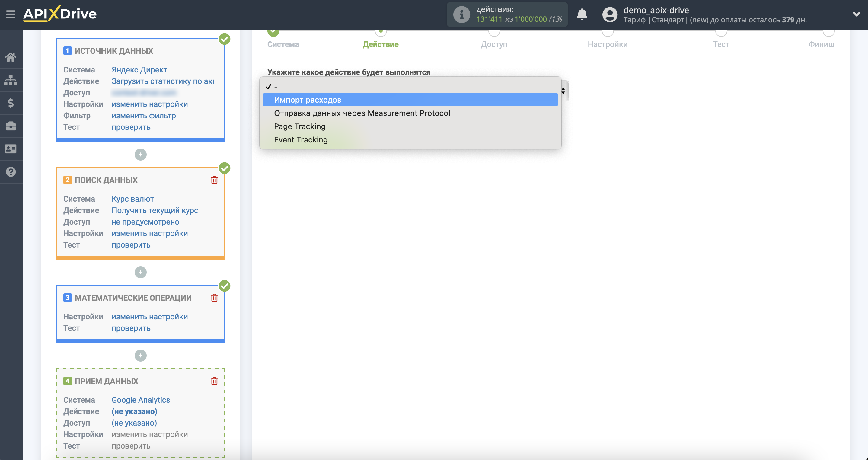868x460 pixels.
Task: Add a step after Поиск данных
Action: [141, 272]
